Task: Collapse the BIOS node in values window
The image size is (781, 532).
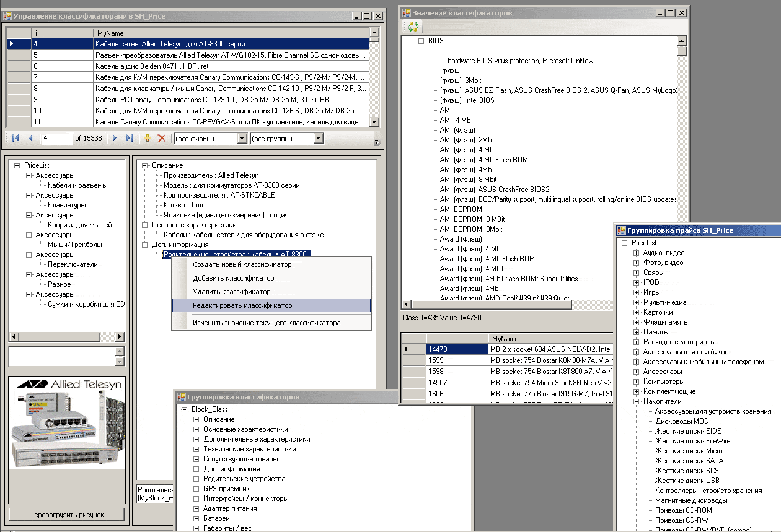Action: [421, 40]
